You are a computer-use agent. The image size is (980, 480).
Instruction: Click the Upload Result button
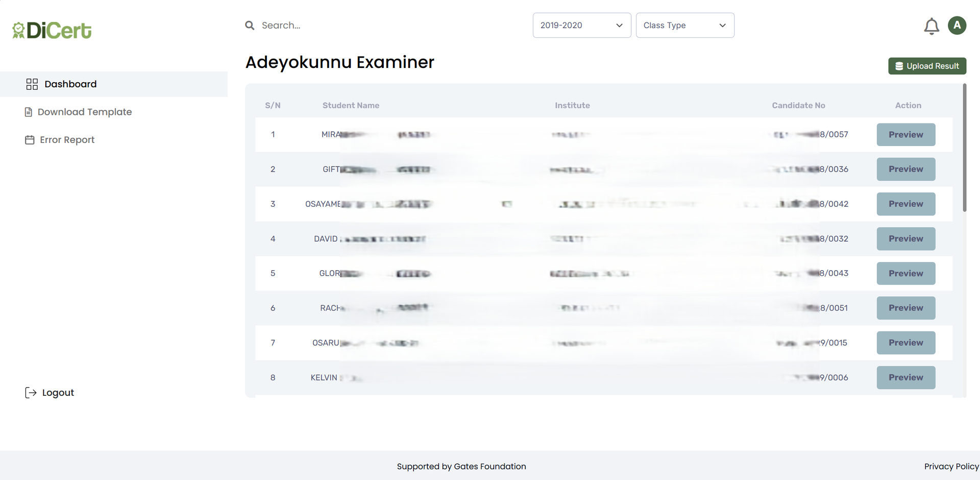pos(927,66)
